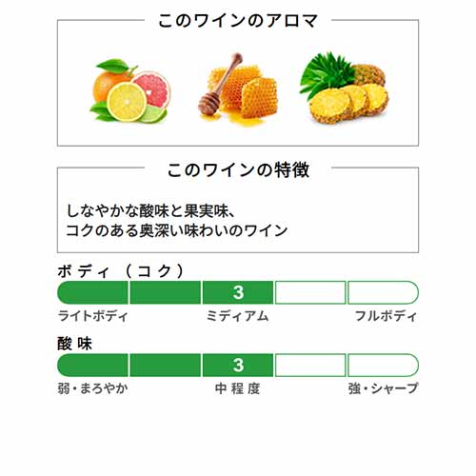Click the このワインのアロマ heading
The height and width of the screenshot is (476, 476).
tap(238, 21)
